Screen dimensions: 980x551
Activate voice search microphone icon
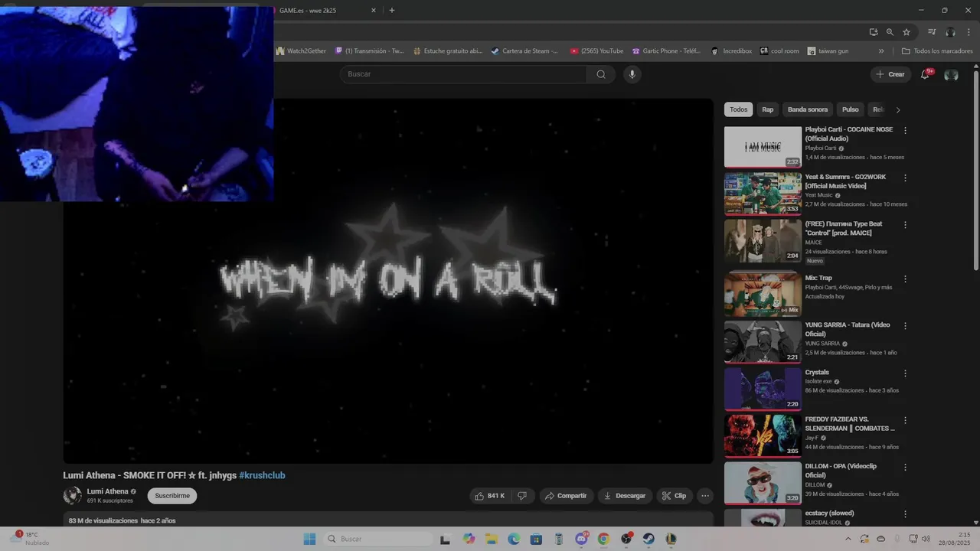point(632,74)
